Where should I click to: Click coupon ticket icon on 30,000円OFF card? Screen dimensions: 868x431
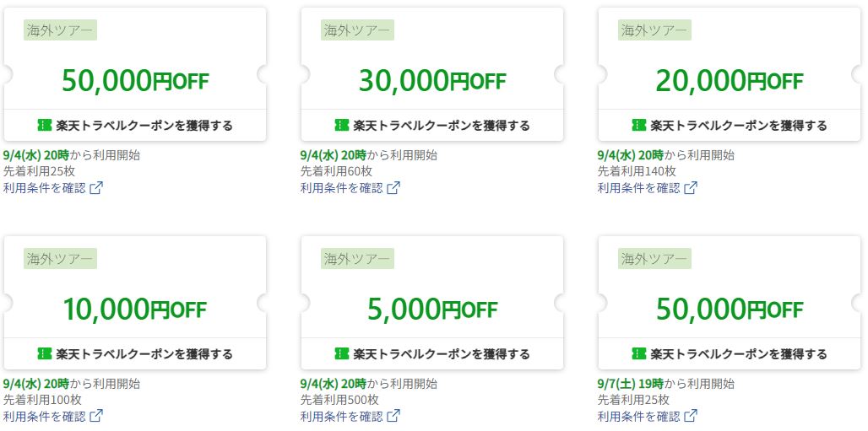342,126
